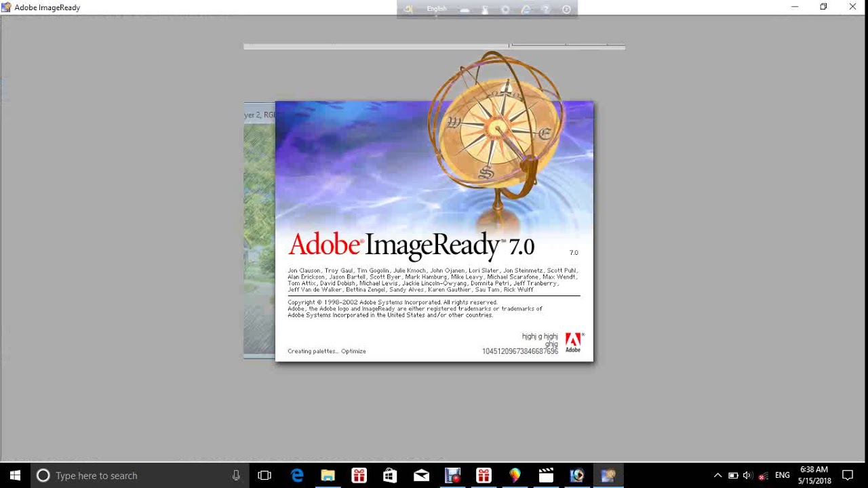Open the Action Center notifications icon
The width and height of the screenshot is (868, 488).
[848, 475]
